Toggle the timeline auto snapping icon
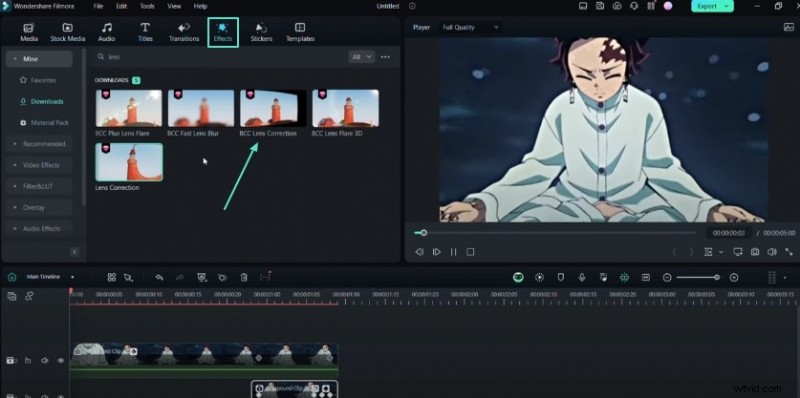This screenshot has width=800, height=398. tap(624, 277)
